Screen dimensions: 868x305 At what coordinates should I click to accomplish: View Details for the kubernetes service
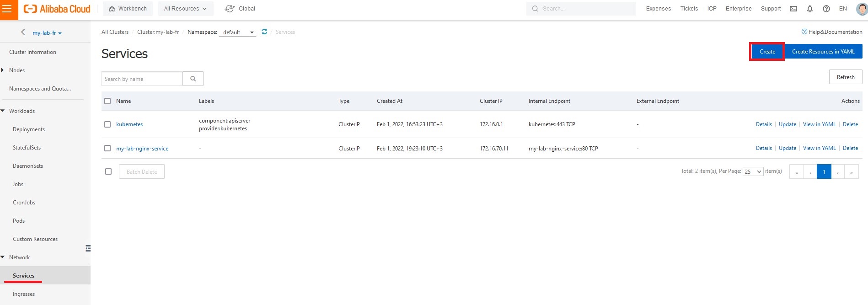(764, 124)
